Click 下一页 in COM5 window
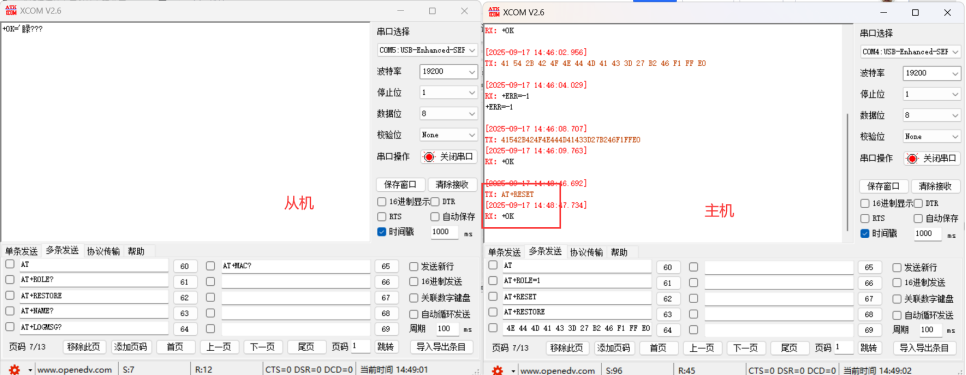 263,347
